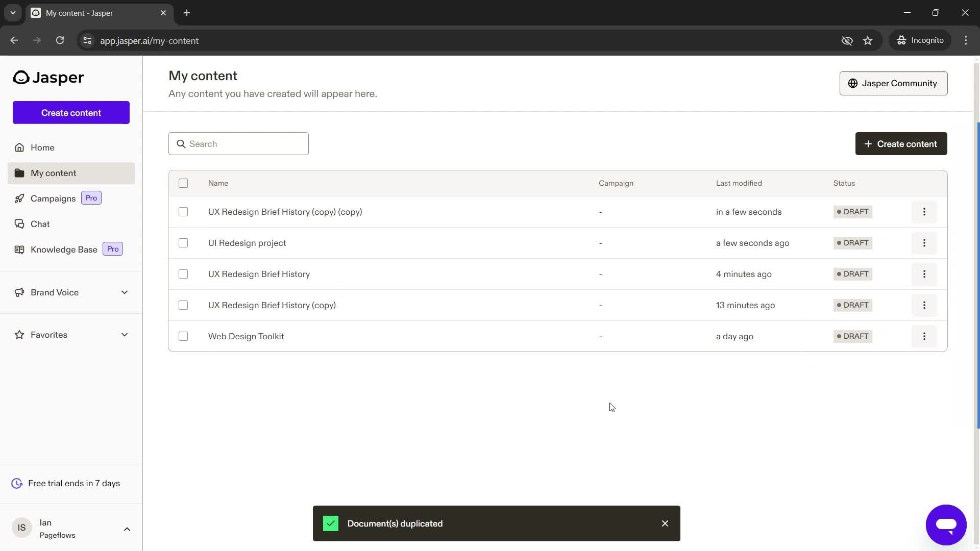
Task: Dismiss the Document(s) duplicated notification
Action: point(665,523)
